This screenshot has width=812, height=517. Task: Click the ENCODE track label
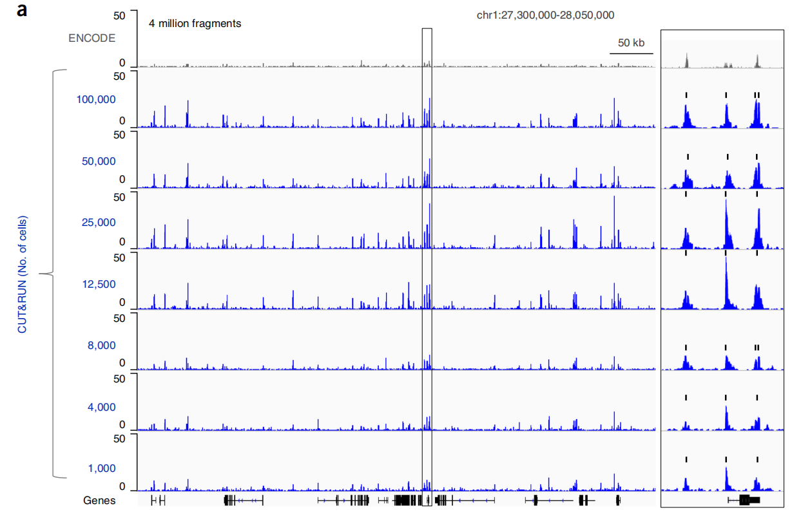click(x=92, y=38)
